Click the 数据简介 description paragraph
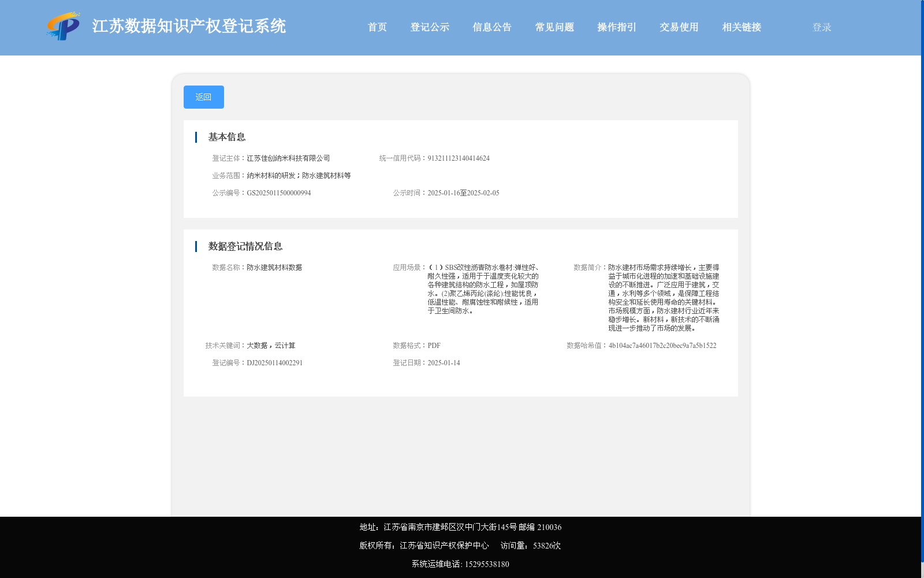This screenshot has width=924, height=578. click(664, 298)
